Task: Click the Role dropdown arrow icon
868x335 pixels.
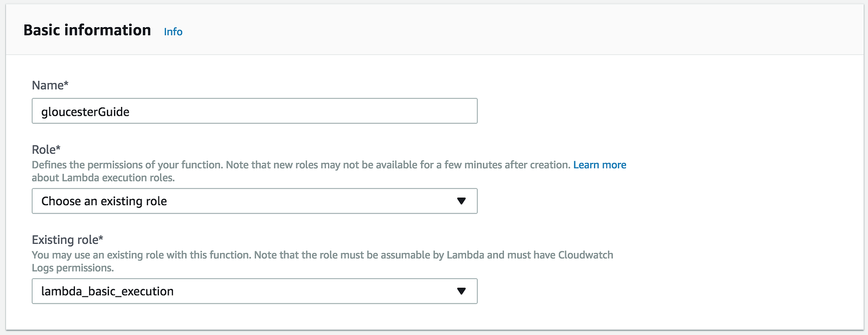Action: [x=461, y=201]
